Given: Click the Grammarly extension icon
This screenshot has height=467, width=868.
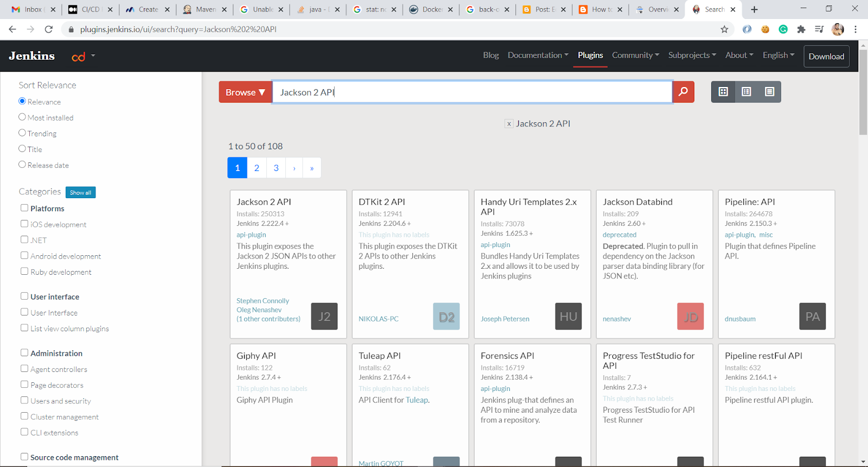Looking at the screenshot, I should pos(783,29).
